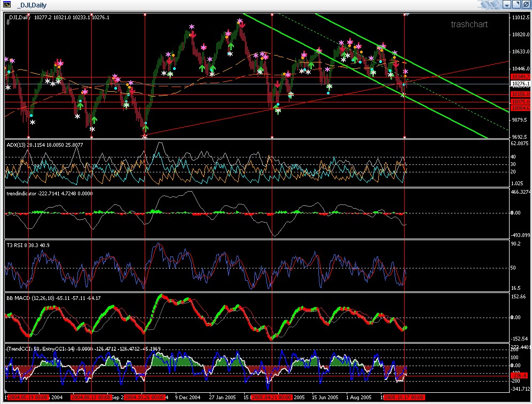Click the 9692.5 price scale value
Screen dimensions: 532x404
pos(520,137)
